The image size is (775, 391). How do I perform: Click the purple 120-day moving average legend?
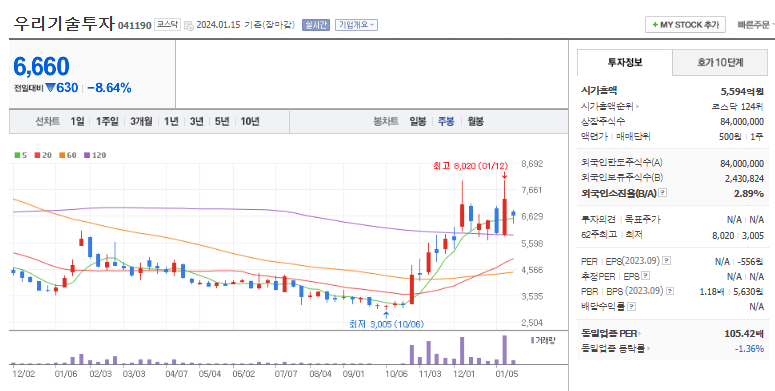(x=95, y=155)
